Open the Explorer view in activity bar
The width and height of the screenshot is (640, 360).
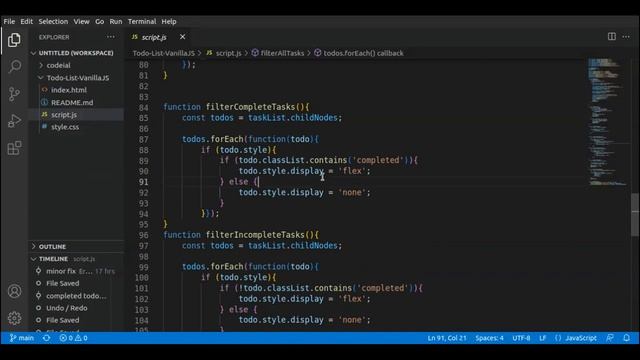pyautogui.click(x=14, y=40)
